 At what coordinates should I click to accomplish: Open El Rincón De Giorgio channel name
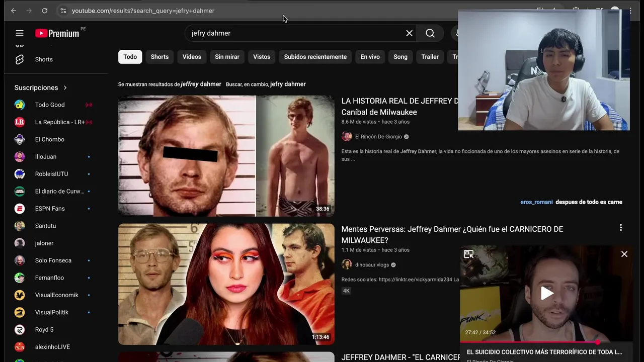378,137
